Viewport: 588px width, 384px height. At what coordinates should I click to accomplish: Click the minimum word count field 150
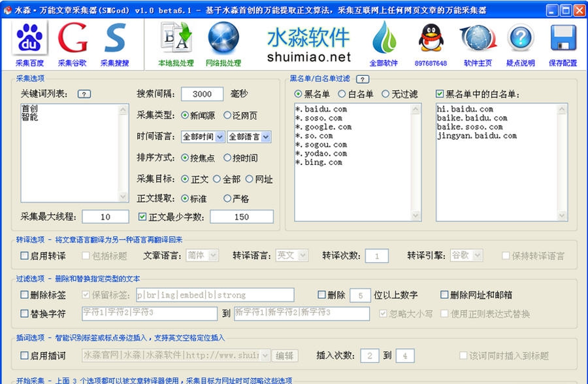242,217
